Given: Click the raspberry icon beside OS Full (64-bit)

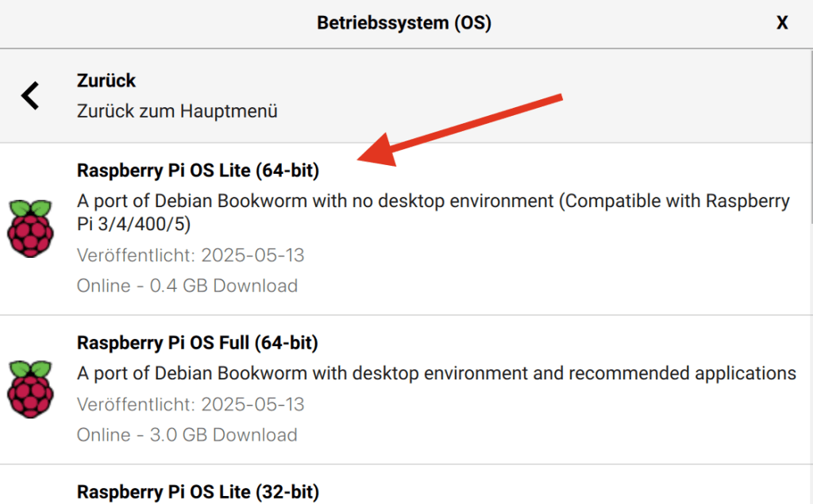Looking at the screenshot, I should [29, 389].
